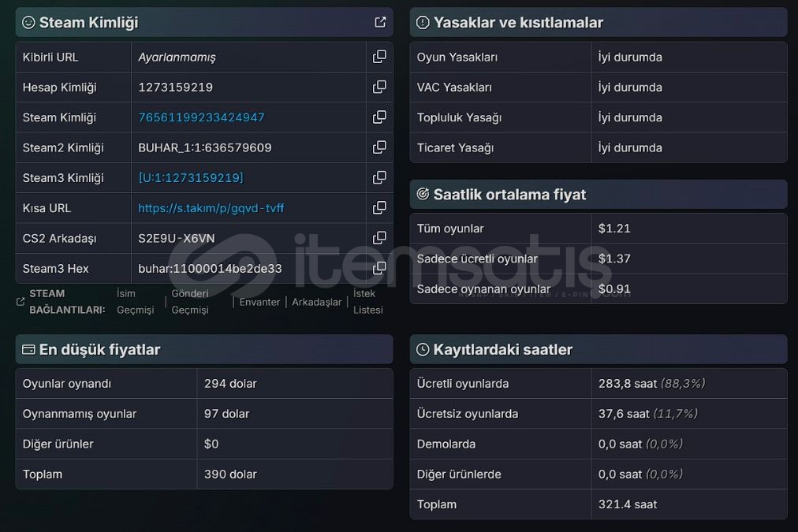
Task: Open the 76561199233424947 Steam ID link
Action: tap(201, 117)
